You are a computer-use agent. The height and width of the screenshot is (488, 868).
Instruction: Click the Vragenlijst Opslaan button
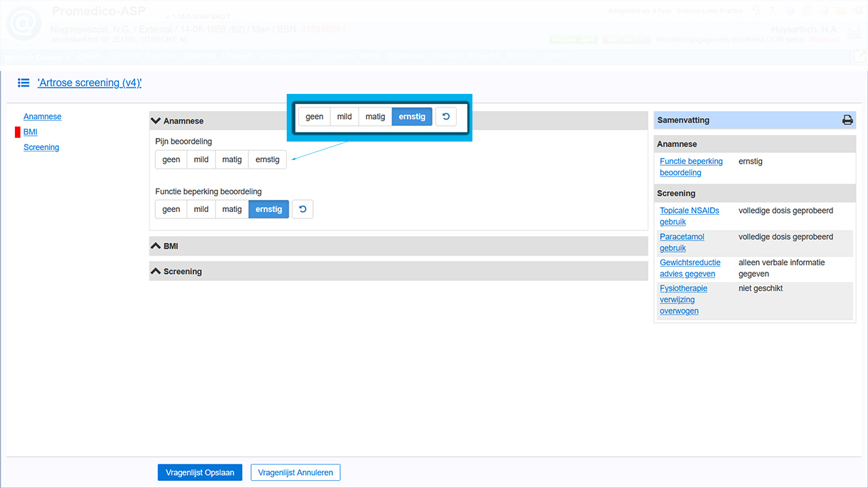[x=200, y=472]
